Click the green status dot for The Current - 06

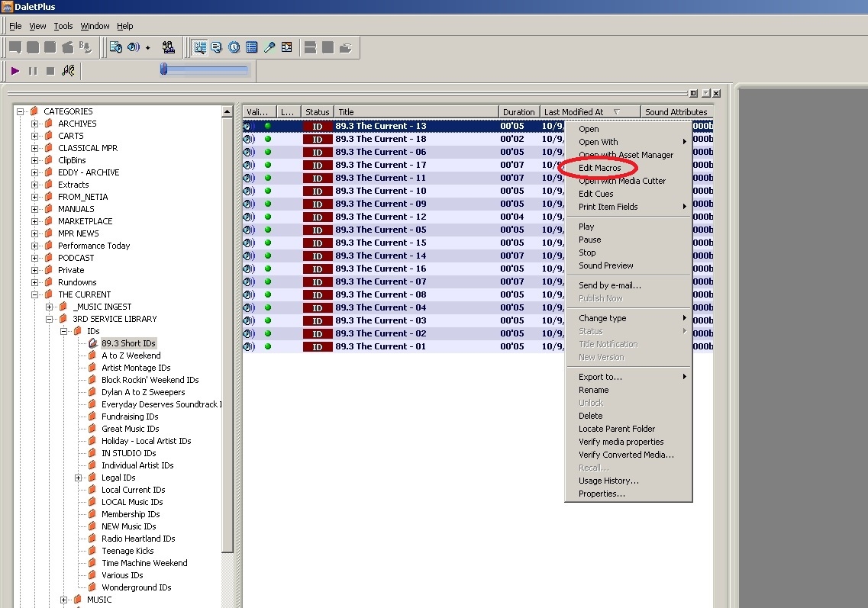pos(268,152)
